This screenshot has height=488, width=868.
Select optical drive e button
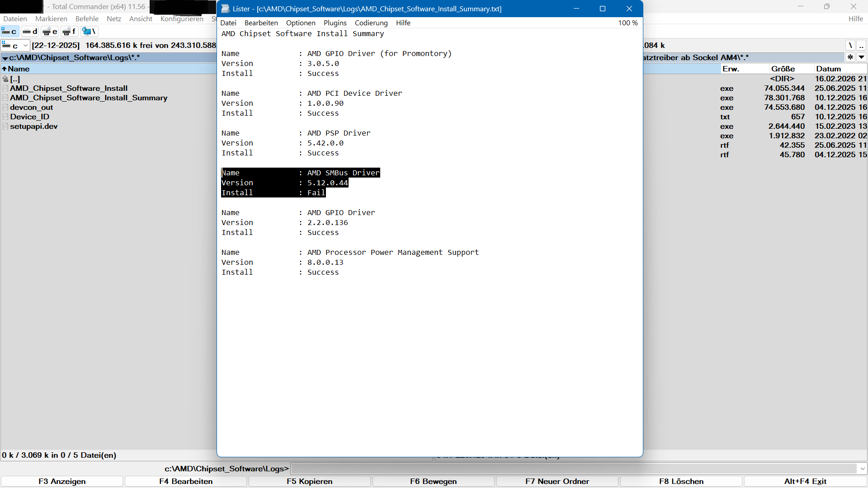pos(50,31)
